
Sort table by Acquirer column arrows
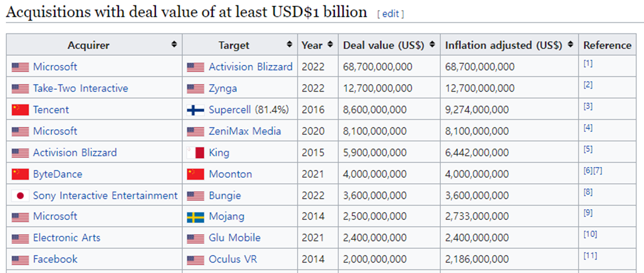click(x=174, y=44)
